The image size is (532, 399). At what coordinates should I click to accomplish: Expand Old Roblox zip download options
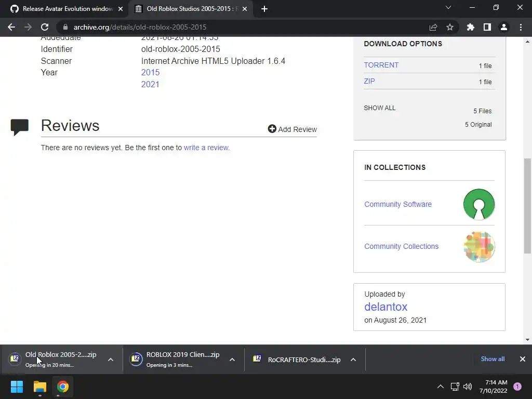111,360
